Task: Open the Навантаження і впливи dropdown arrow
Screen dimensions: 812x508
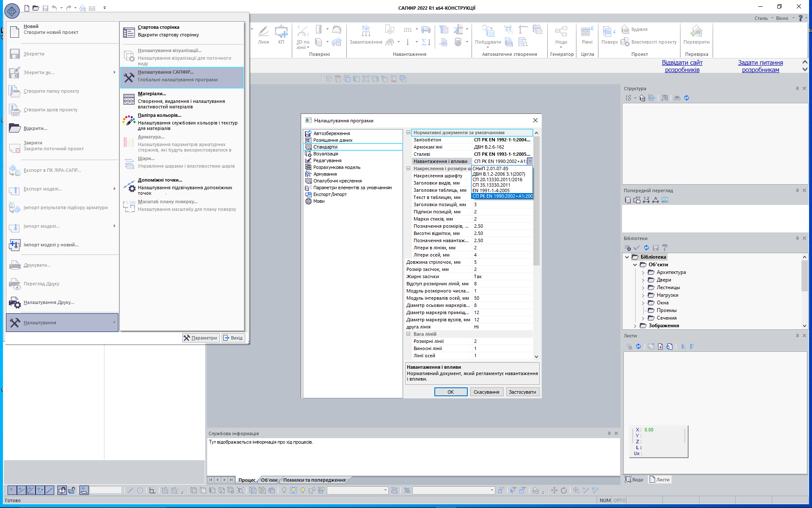Action: [530, 161]
